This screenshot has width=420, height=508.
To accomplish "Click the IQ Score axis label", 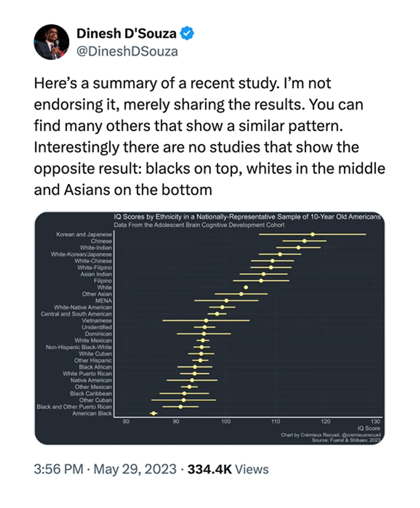I will tap(369, 428).
